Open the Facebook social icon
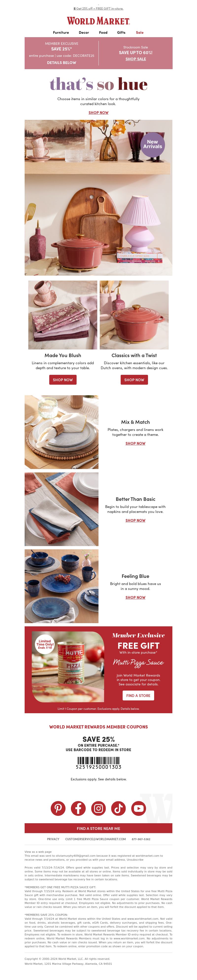 point(78,808)
